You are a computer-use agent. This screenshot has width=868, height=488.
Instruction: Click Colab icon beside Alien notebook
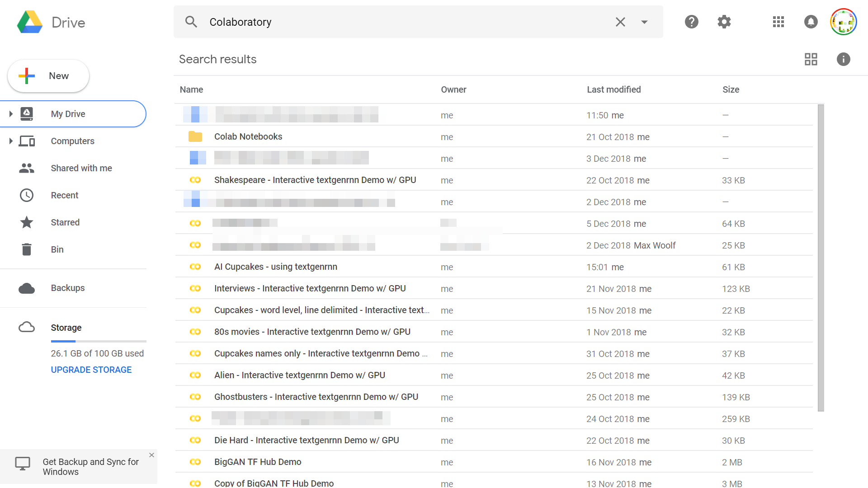pos(195,375)
